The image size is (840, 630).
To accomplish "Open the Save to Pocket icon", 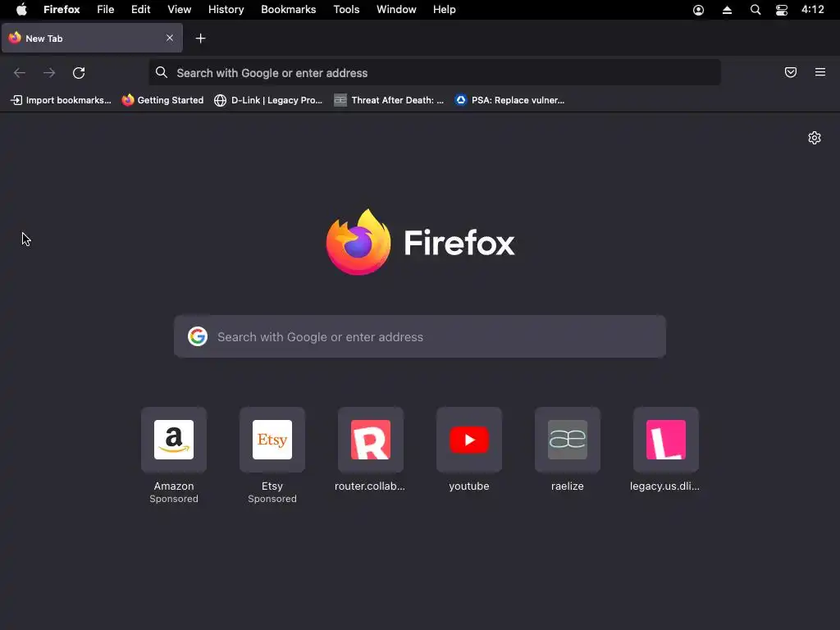I will tap(791, 72).
